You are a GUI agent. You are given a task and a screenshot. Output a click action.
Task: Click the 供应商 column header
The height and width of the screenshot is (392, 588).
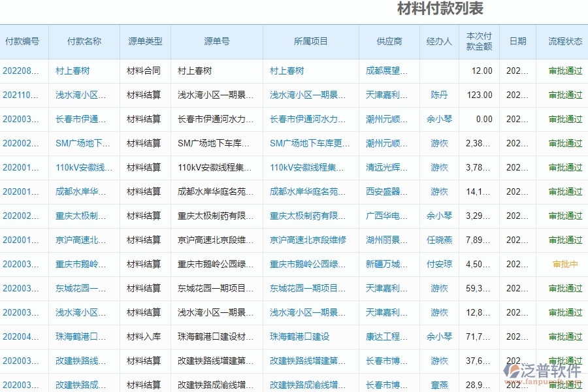click(x=387, y=41)
